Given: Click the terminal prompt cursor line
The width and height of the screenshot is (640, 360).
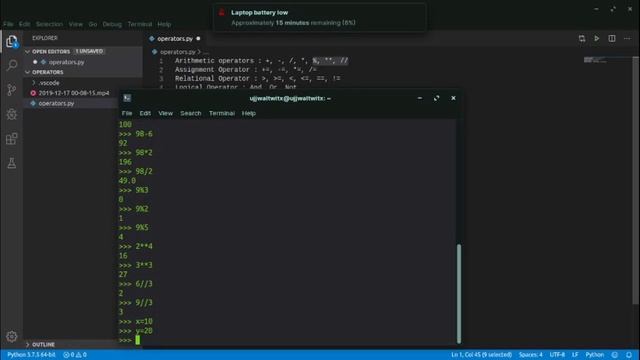Looking at the screenshot, I should [138, 340].
